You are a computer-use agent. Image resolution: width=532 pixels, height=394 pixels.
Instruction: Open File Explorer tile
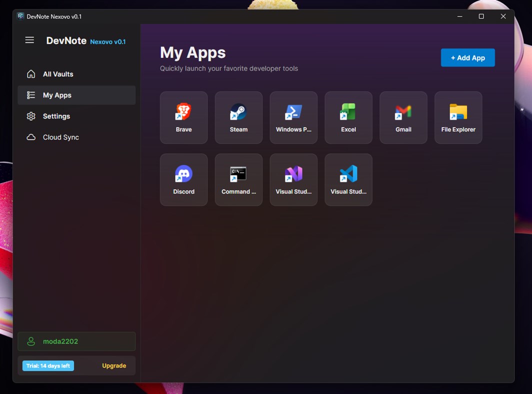click(x=458, y=118)
